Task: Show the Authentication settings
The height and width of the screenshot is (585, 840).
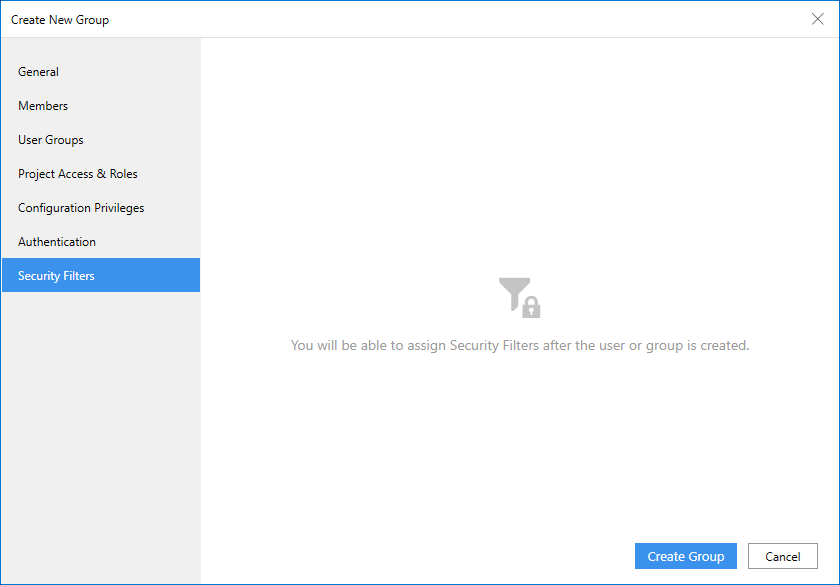Action: coord(57,242)
